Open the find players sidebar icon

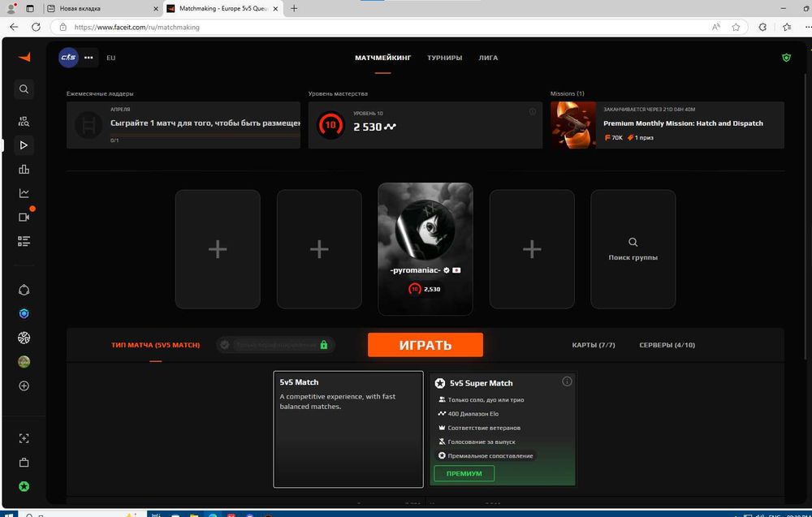point(24,122)
